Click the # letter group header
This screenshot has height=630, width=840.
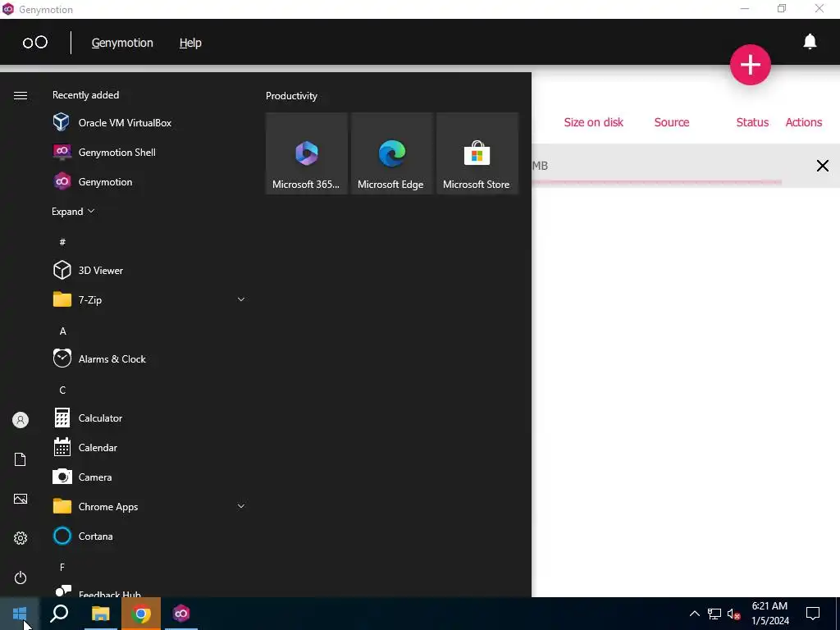[x=62, y=242]
